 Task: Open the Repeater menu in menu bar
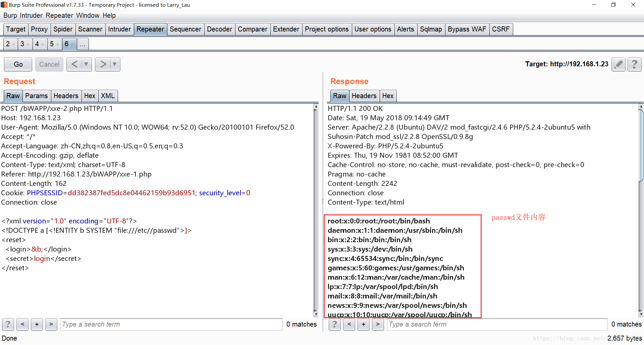tap(59, 15)
